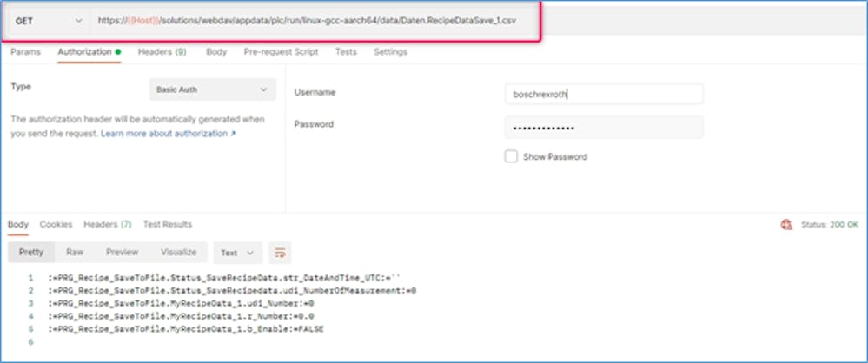
Task: Switch to Preview response view
Action: click(122, 252)
